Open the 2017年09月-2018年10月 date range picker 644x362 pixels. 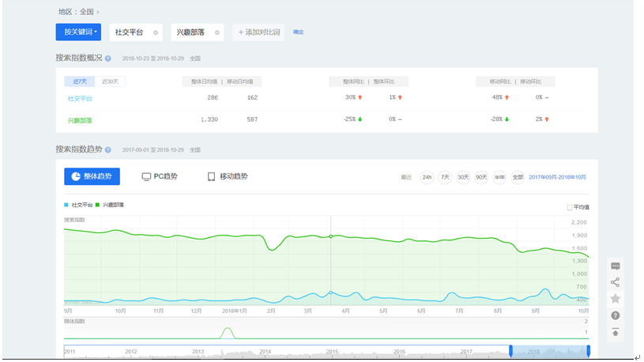click(557, 177)
